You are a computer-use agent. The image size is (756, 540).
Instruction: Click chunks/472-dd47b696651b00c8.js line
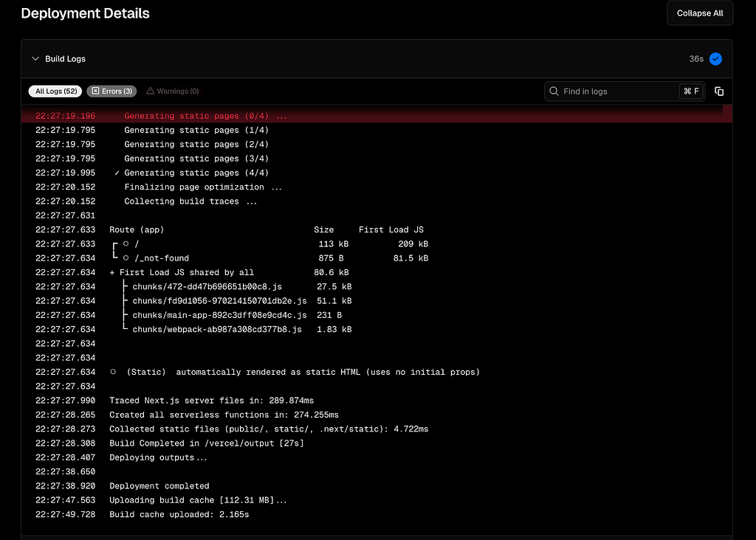377,287
